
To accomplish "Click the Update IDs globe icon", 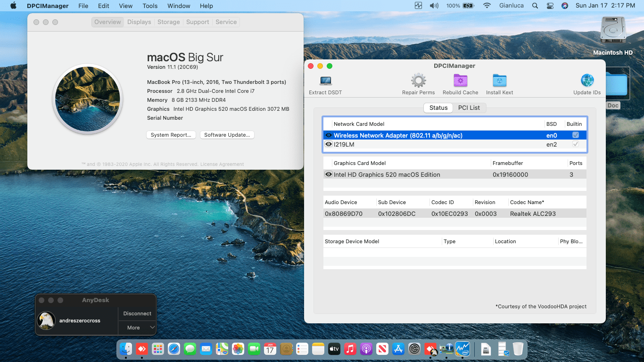I will (587, 81).
